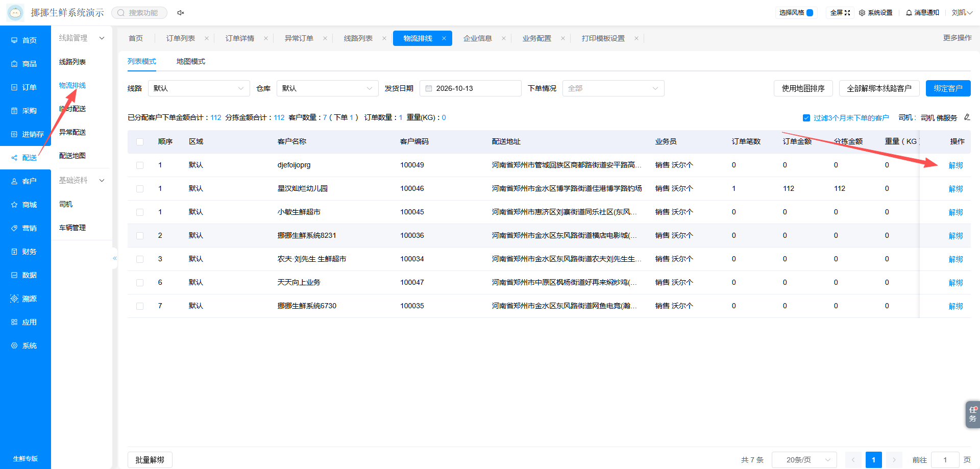Open 订单 in the left sidebar

coord(26,87)
